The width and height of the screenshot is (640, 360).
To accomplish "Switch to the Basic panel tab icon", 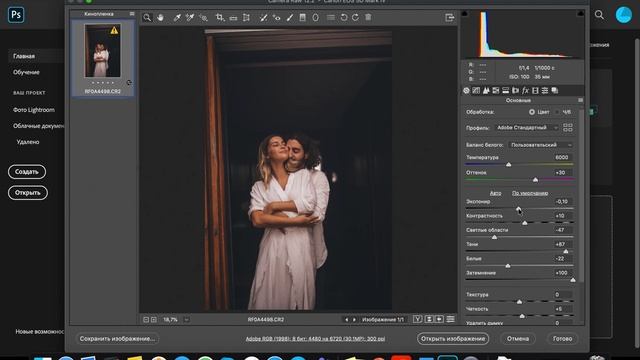I will 466,91.
